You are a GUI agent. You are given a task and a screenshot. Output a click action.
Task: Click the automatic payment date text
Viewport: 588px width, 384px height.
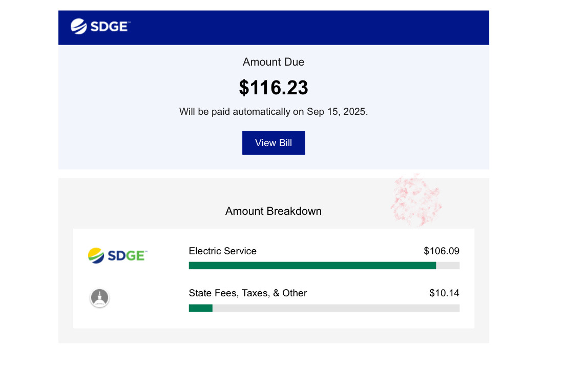[x=274, y=111]
